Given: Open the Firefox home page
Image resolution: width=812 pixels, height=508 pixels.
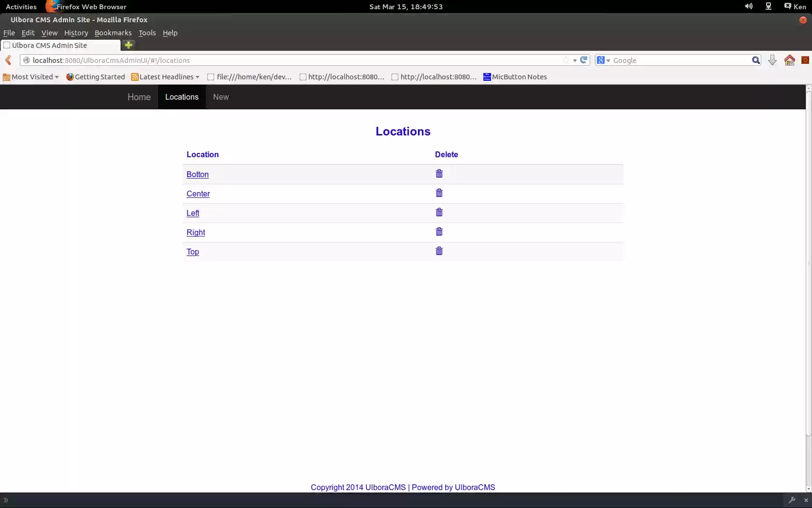Looking at the screenshot, I should tap(790, 60).
